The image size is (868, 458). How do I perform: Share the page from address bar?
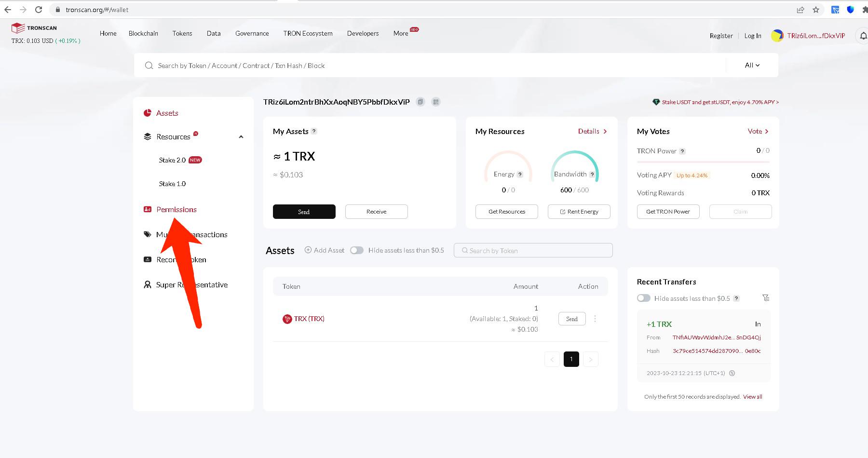(x=800, y=10)
